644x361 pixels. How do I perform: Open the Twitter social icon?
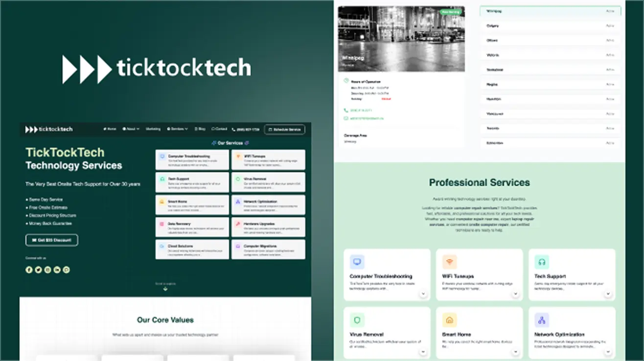point(38,270)
